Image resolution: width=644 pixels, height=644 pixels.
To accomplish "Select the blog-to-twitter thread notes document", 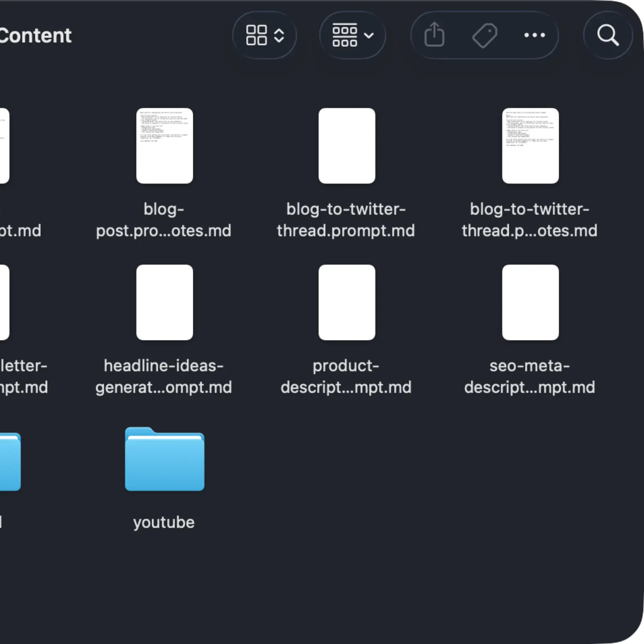I will (531, 146).
